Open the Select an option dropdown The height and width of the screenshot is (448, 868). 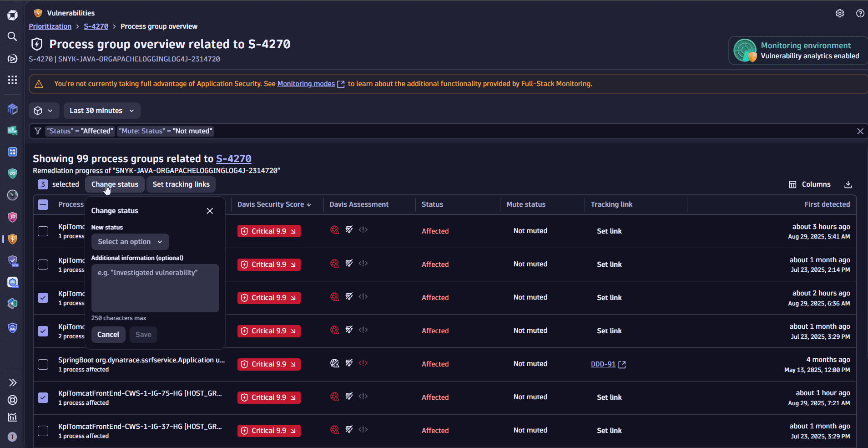[130, 242]
